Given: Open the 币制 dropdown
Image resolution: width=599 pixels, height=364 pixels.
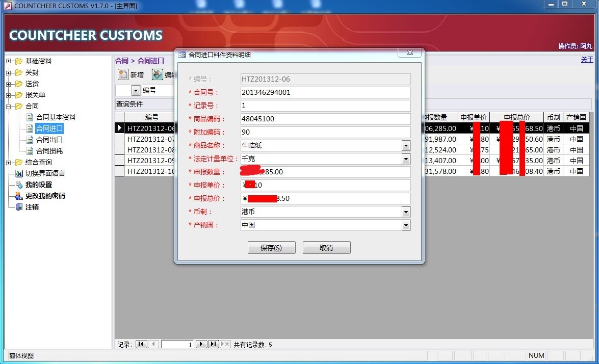Looking at the screenshot, I should pyautogui.click(x=406, y=212).
